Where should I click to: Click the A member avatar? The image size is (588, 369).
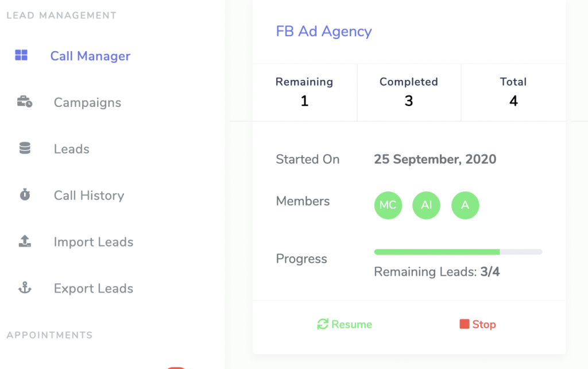click(x=465, y=205)
